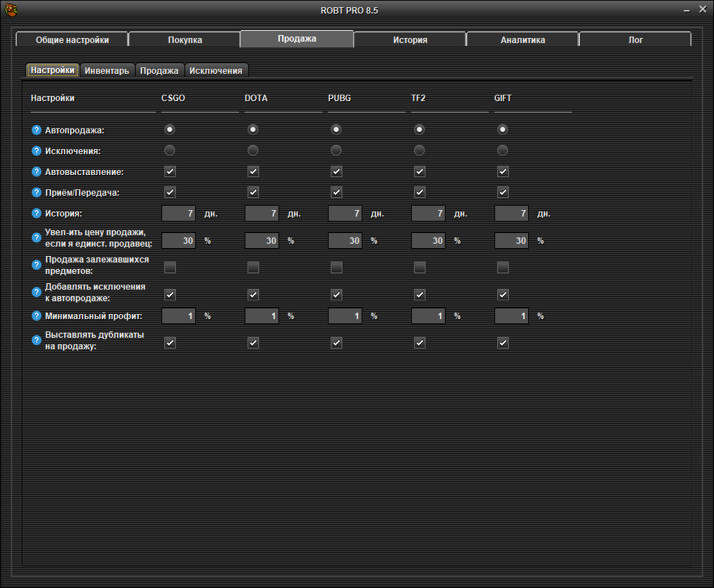Uncheck Приём/Передача checkbox for GIFT
Image resolution: width=714 pixels, height=588 pixels.
[503, 192]
